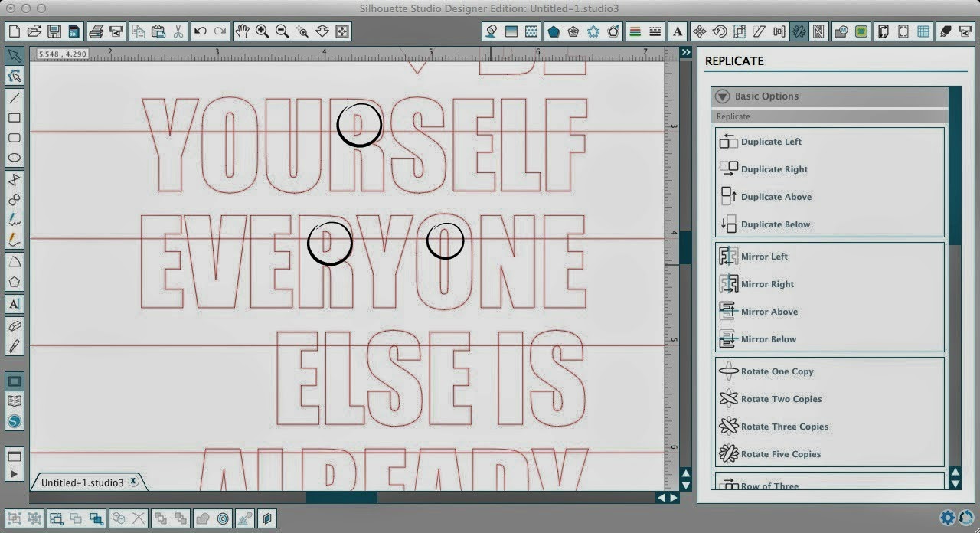
Task: Click the highlighted Replicate panel icon
Action: [799, 31]
